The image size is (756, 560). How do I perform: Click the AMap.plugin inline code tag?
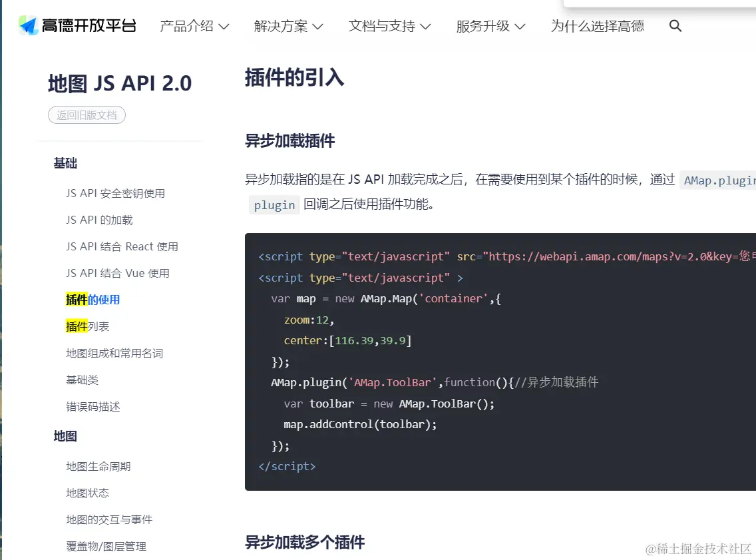point(717,180)
